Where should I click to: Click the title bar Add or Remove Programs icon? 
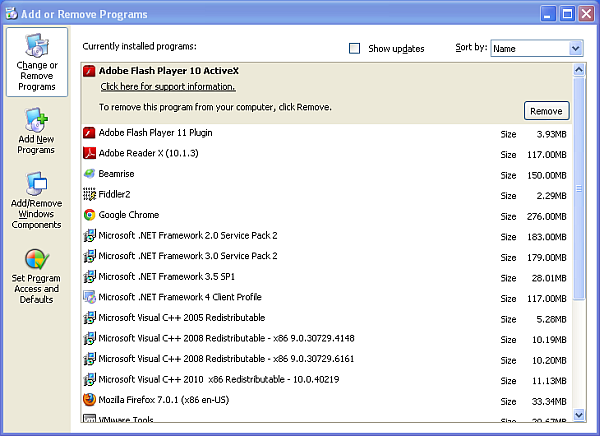pos(11,13)
